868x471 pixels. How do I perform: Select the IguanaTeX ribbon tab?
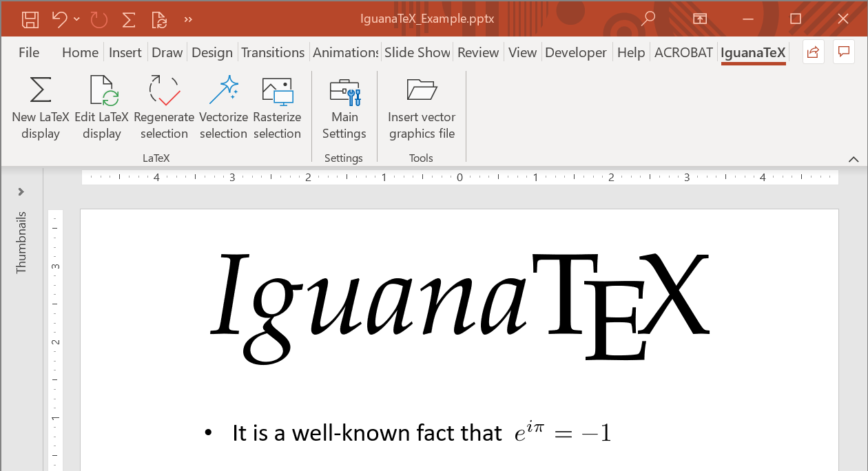click(x=753, y=52)
